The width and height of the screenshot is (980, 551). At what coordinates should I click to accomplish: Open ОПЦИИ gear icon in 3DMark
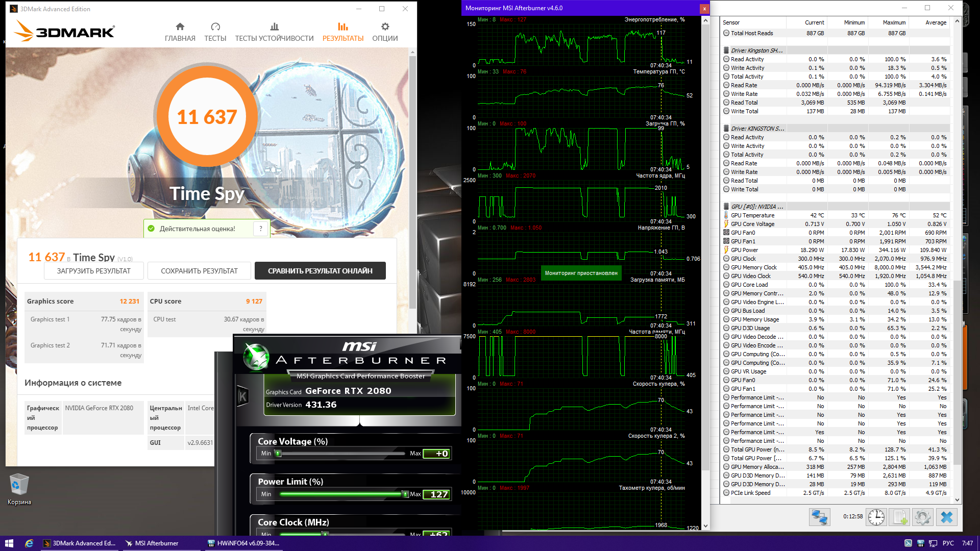385,27
